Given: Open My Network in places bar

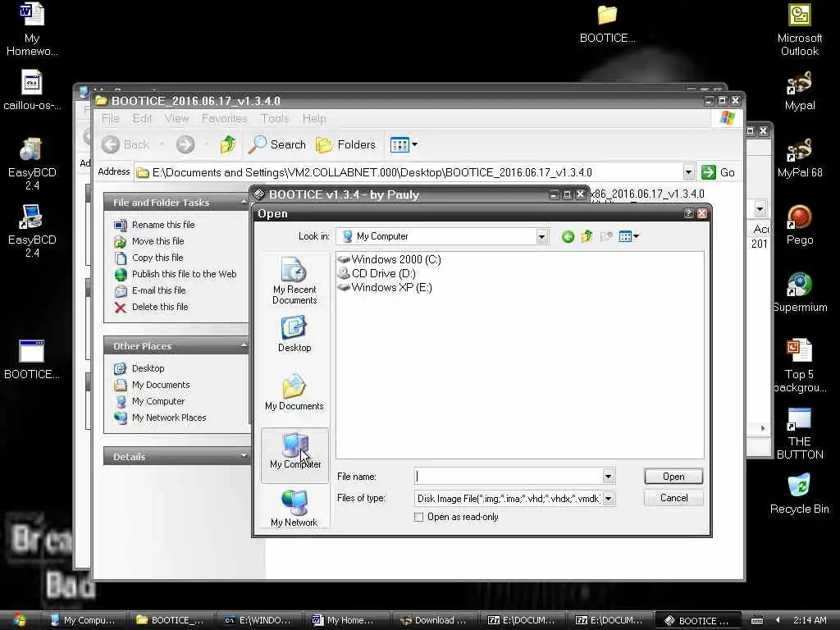Looking at the screenshot, I should click(294, 508).
